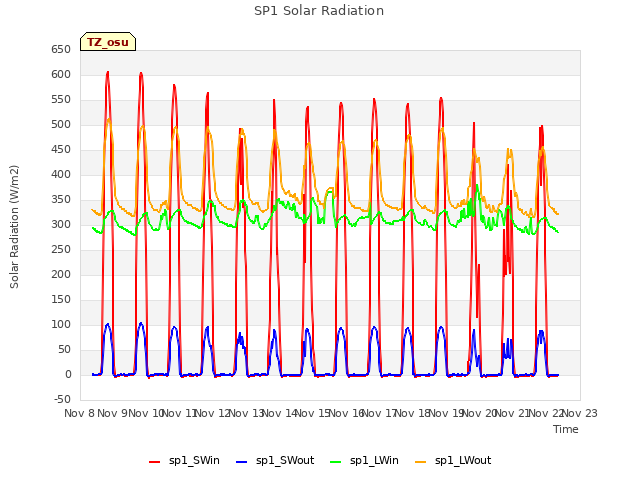640x480 pixels.
Task: Click the Nov 9 x-axis label
Action: (113, 413)
